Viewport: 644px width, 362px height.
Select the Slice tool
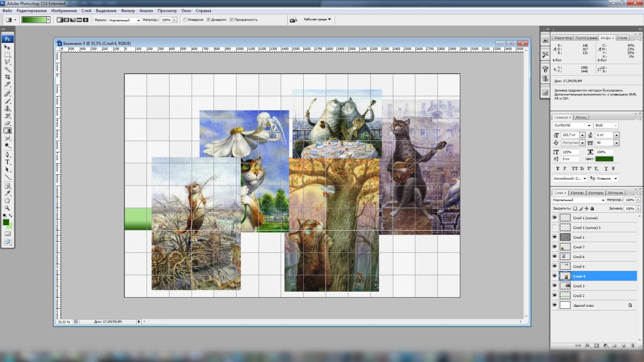[8, 84]
